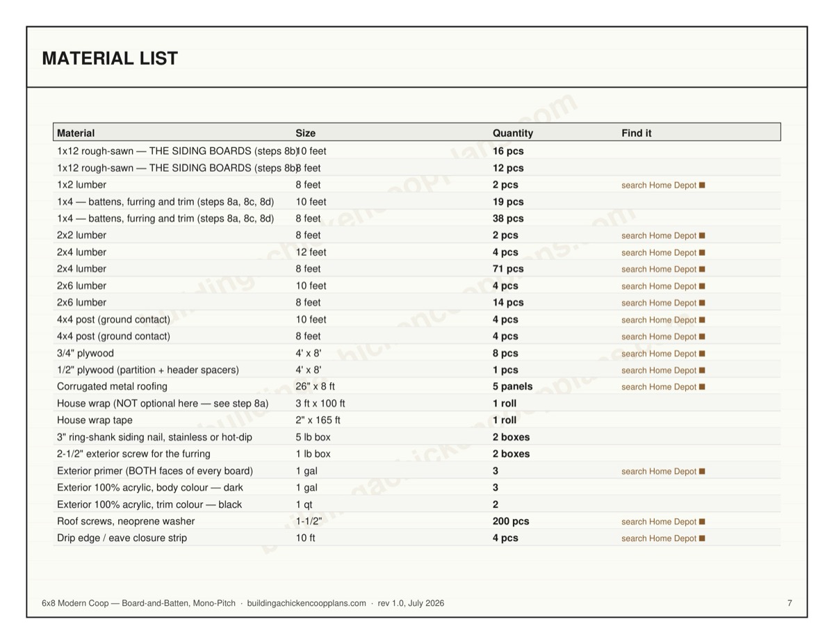The width and height of the screenshot is (834, 644).
Task: Click the 3/4" plywood material name
Action: pos(85,353)
